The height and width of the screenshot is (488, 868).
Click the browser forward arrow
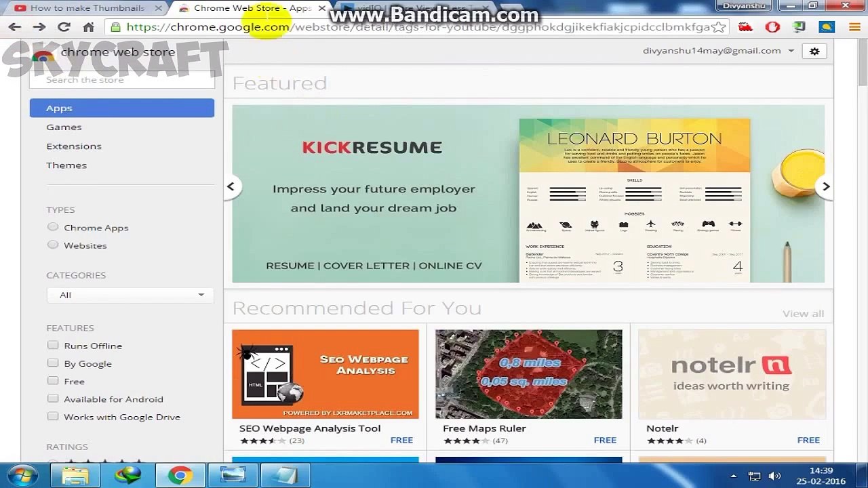39,27
